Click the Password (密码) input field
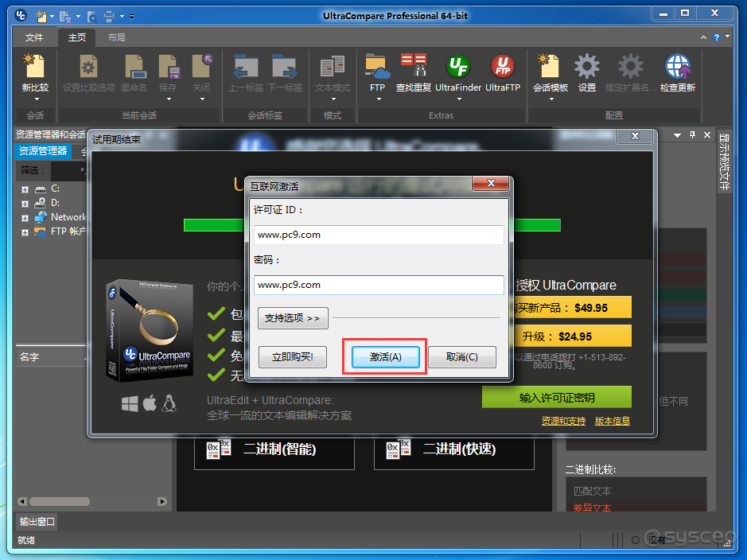The height and width of the screenshot is (560, 747). pos(379,285)
